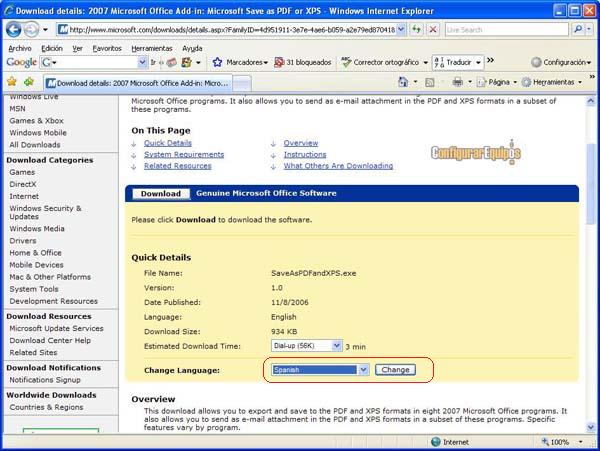Open the Spanish language dropdown
Screen dimensions: 600x451
tap(363, 370)
